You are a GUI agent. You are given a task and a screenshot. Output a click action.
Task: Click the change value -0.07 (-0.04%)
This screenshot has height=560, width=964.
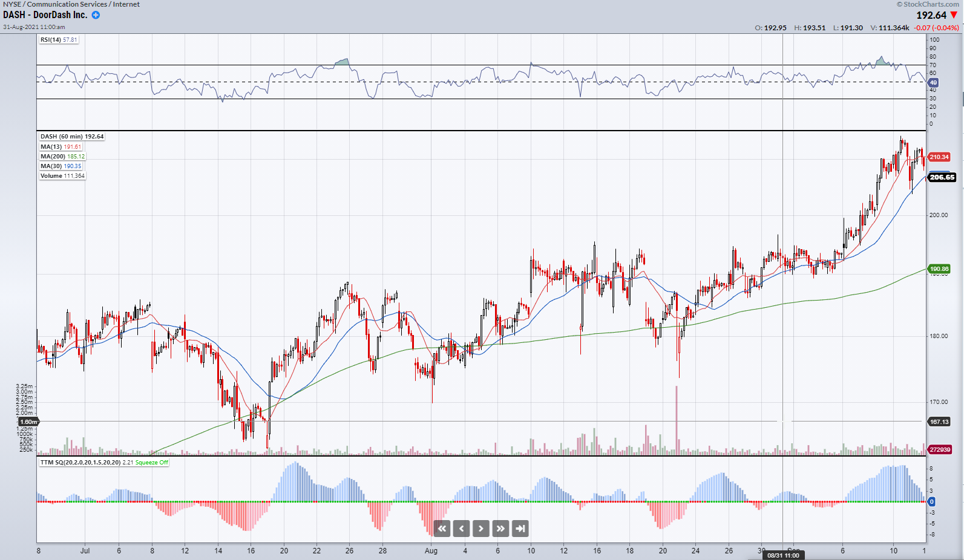point(937,28)
